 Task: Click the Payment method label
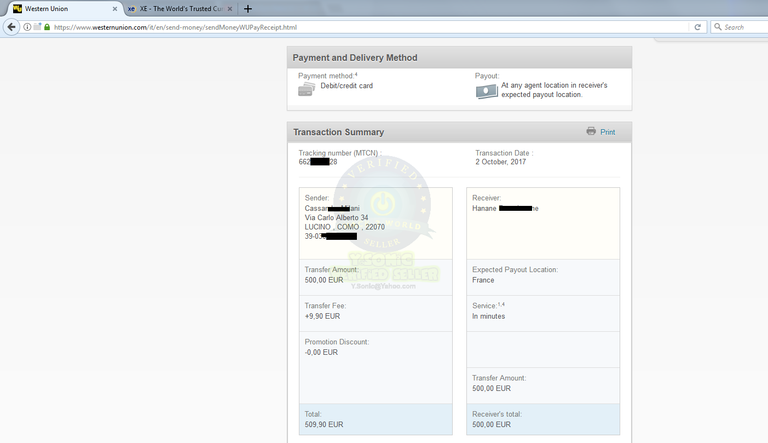tap(326, 75)
